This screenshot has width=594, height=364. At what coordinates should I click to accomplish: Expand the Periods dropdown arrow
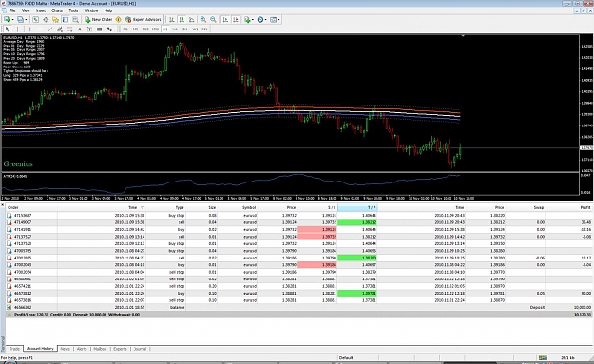(x=265, y=19)
